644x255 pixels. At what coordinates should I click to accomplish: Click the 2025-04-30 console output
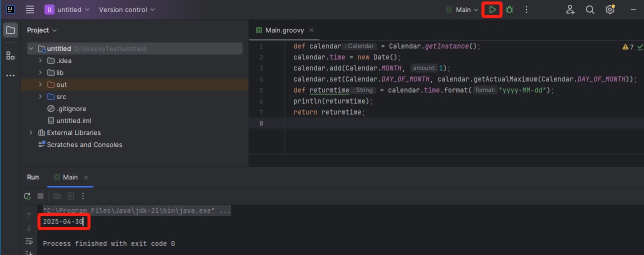63,221
